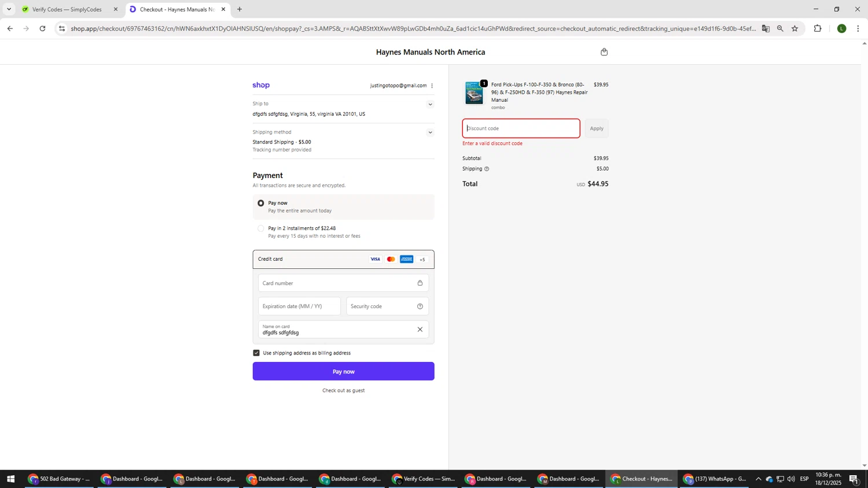The image size is (868, 488).
Task: View site information icon in address bar
Action: tap(62, 28)
